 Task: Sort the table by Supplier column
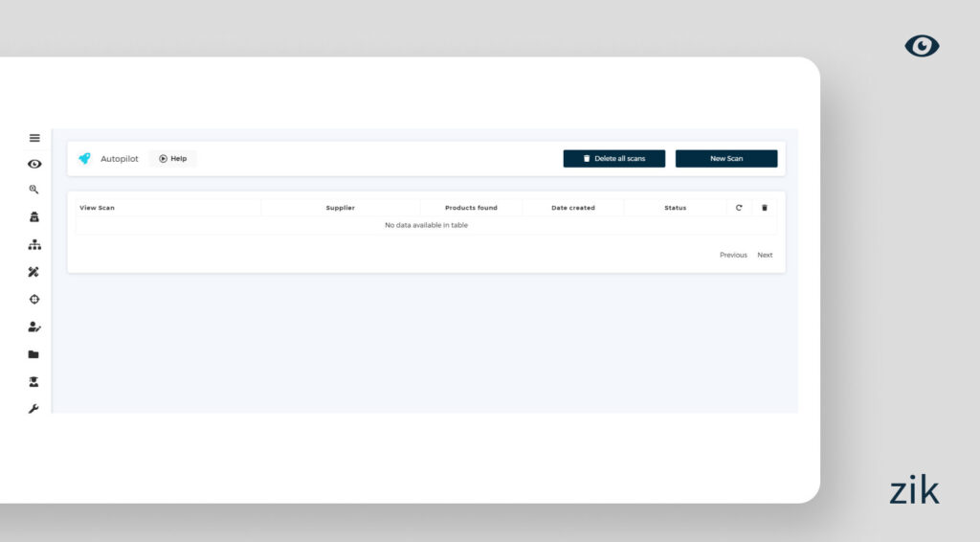[340, 208]
